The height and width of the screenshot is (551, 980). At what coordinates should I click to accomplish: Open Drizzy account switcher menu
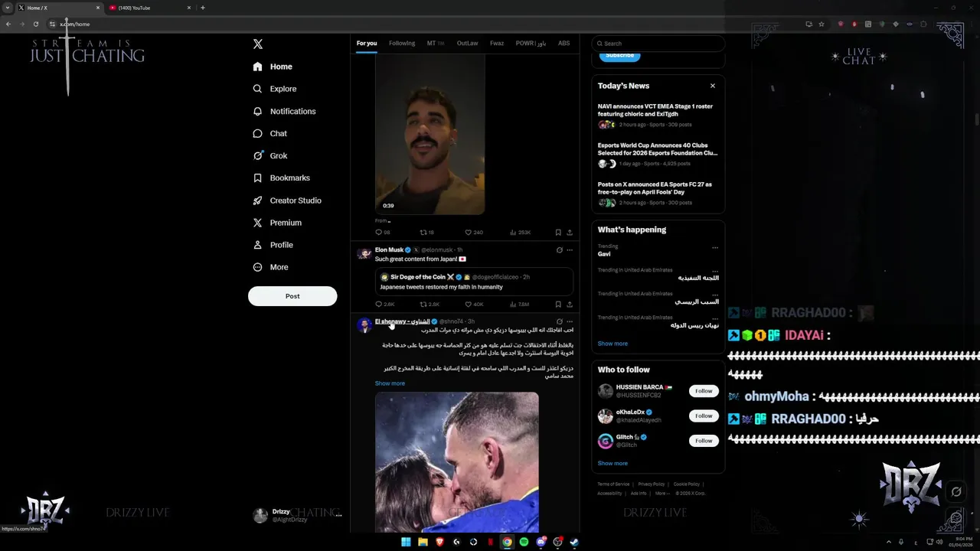(x=297, y=515)
